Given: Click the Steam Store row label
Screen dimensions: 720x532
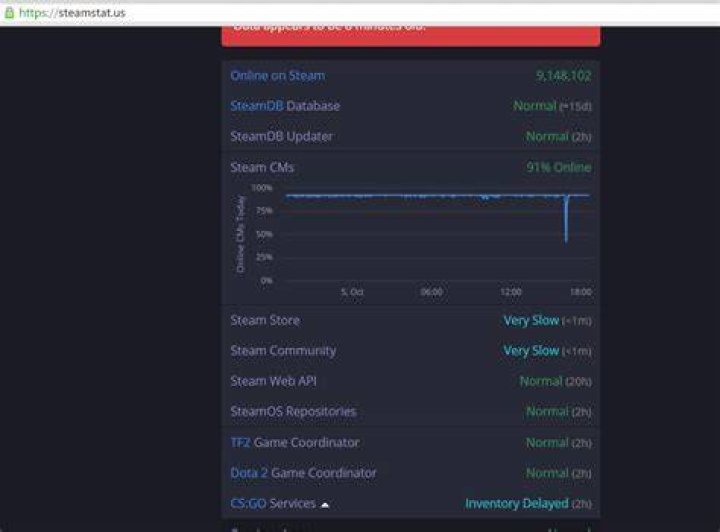Looking at the screenshot, I should [265, 320].
